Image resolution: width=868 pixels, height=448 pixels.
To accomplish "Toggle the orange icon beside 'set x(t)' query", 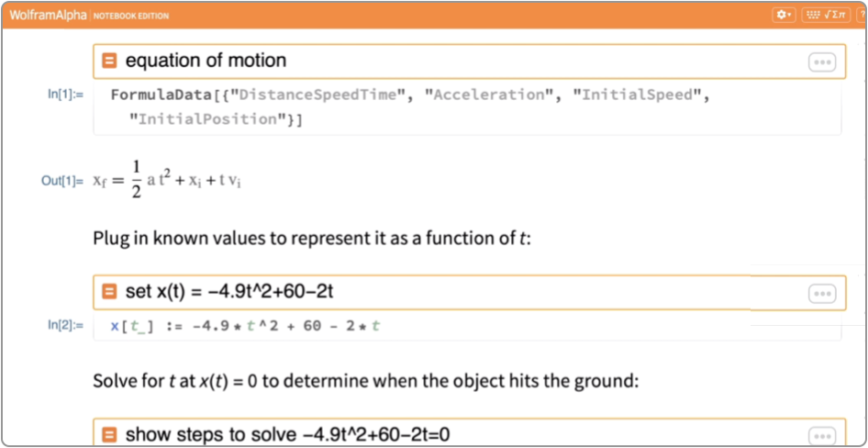I will [109, 293].
